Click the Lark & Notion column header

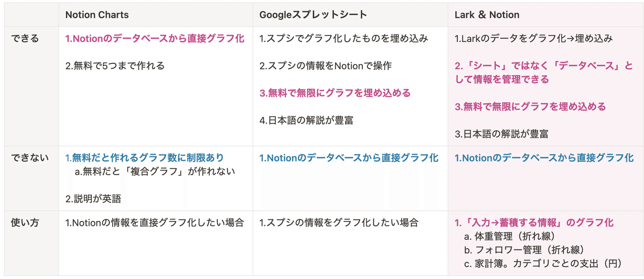click(x=487, y=15)
